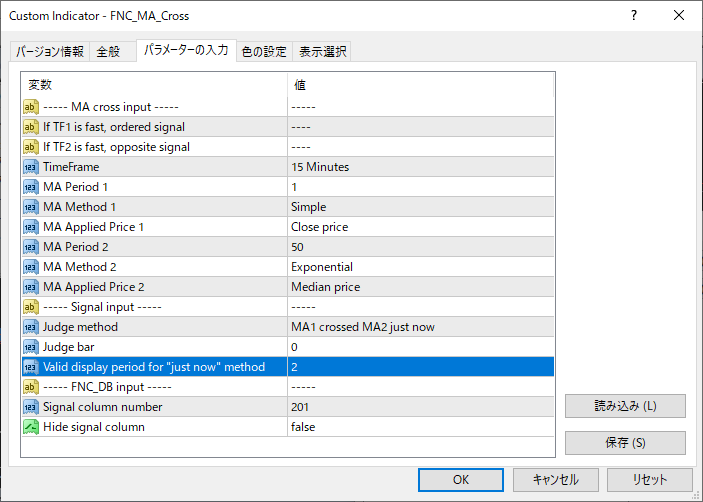Click the 保存 (S) button

[x=625, y=443]
